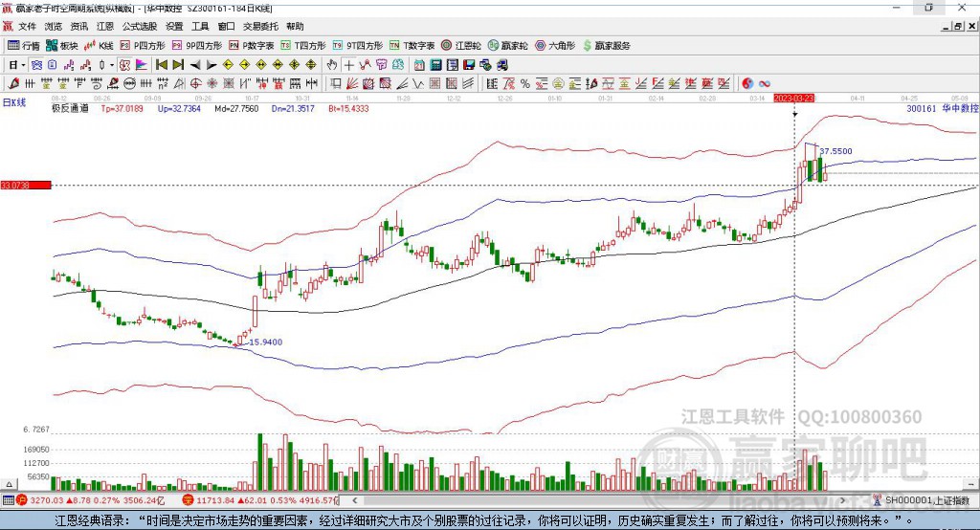The image size is (980, 530).
Task: Open the 行情 market quotes view
Action: pyautogui.click(x=23, y=46)
